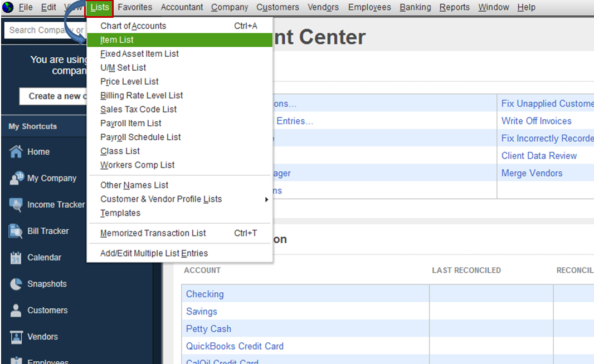Image resolution: width=594 pixels, height=364 pixels.
Task: Open the Customers person icon
Action: (x=16, y=310)
